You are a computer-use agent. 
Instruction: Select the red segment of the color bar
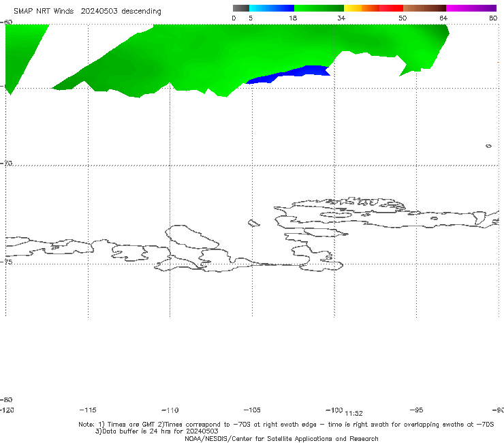coord(391,8)
